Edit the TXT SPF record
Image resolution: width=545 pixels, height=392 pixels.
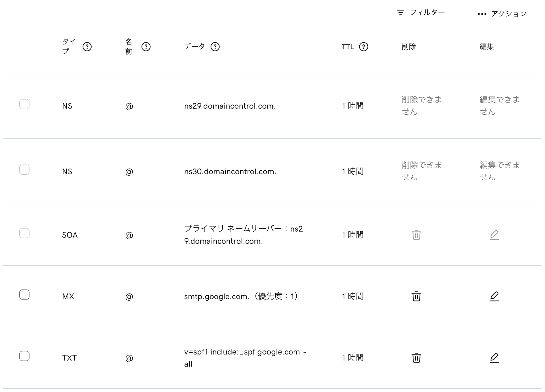(x=494, y=357)
